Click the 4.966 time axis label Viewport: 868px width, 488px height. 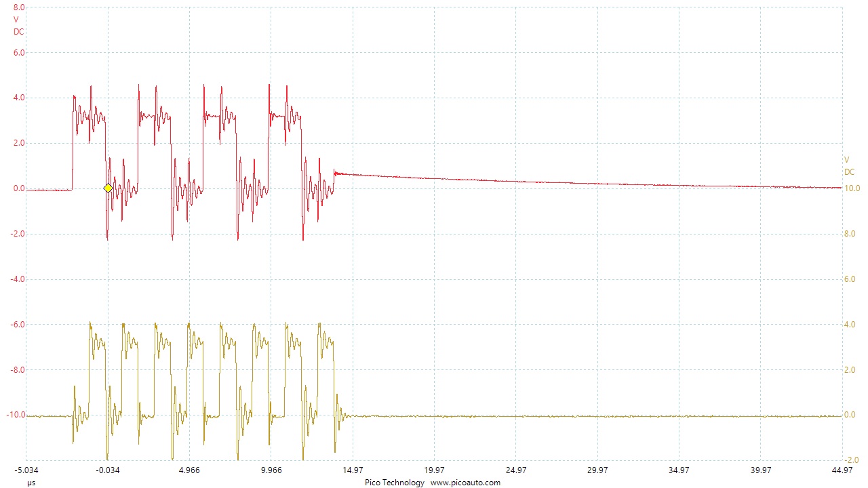tap(189, 470)
